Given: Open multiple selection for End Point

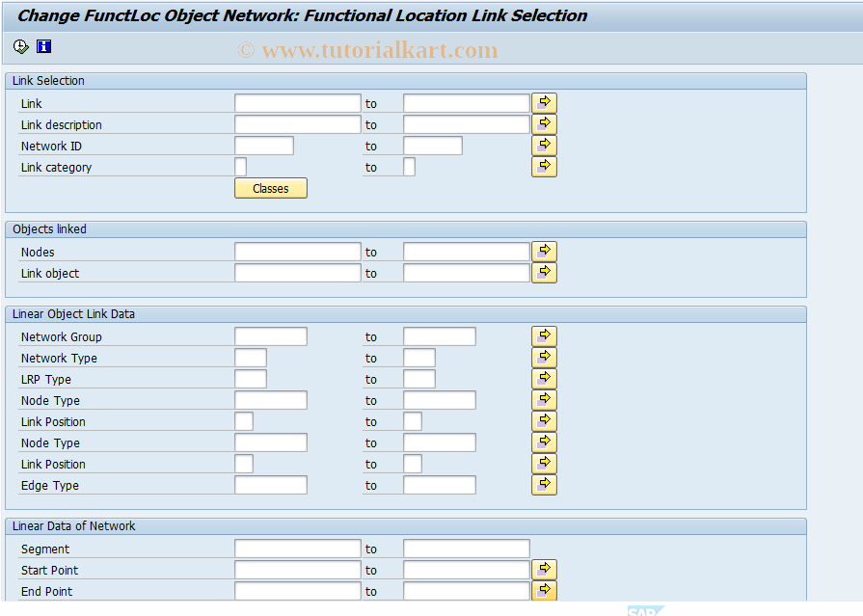Looking at the screenshot, I should [x=545, y=591].
